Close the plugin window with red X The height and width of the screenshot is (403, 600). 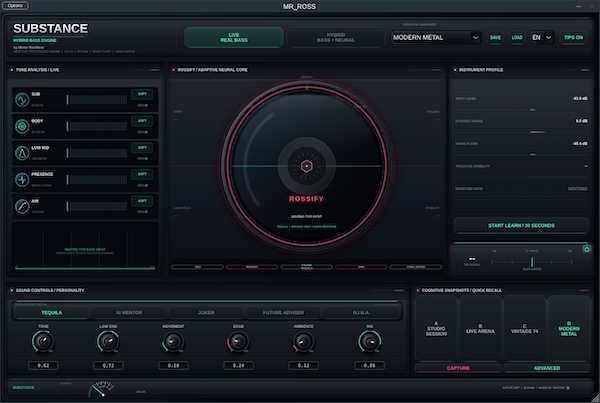[592, 6]
